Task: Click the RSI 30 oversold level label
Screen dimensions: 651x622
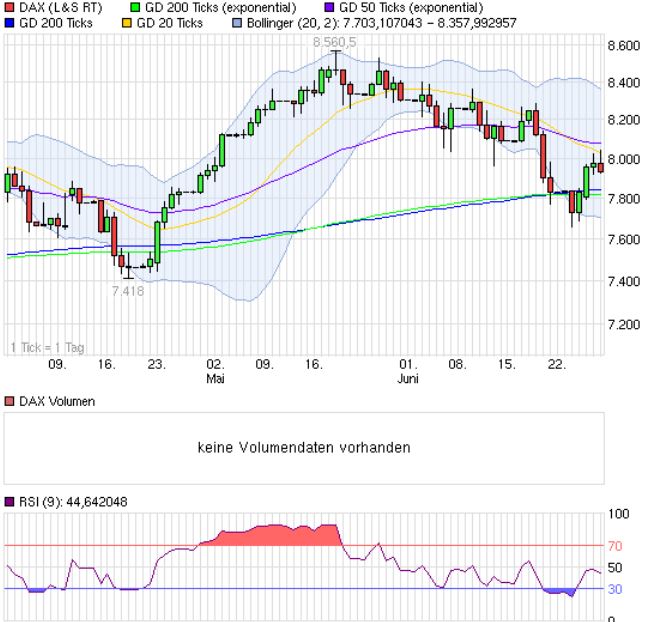Action: click(615, 589)
